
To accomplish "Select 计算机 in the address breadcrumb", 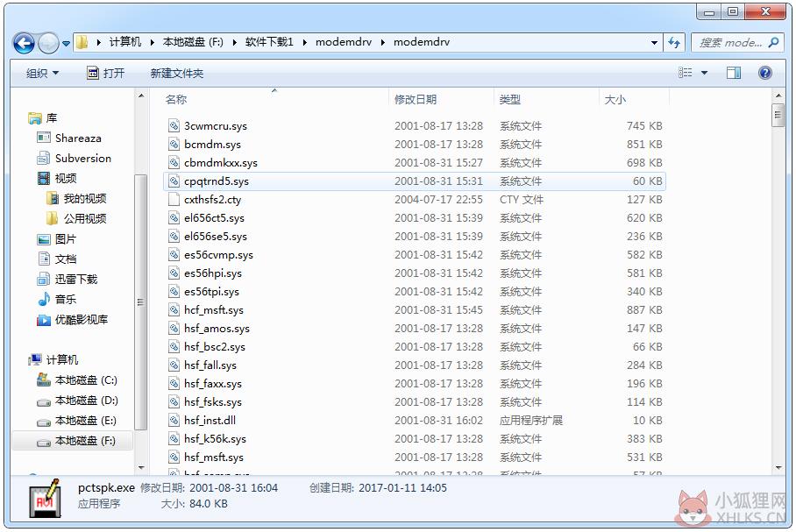I will click(x=124, y=42).
